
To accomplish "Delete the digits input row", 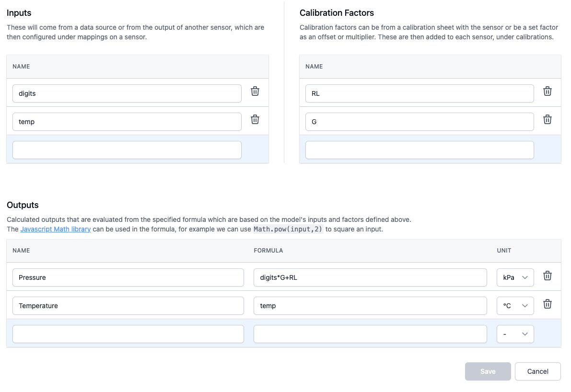I will click(x=255, y=91).
